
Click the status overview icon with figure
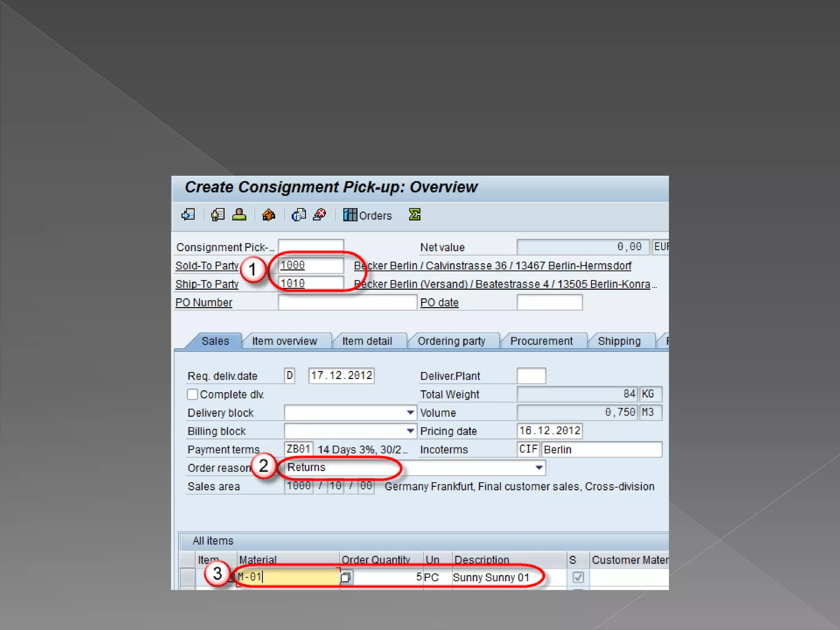(218, 215)
